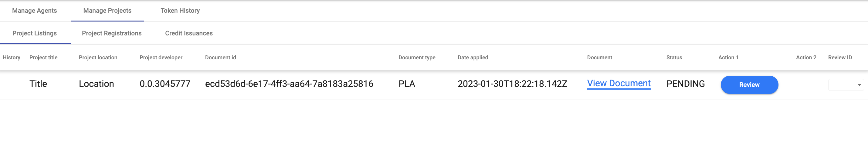
Task: Show the Project Listings sub-tab
Action: pyautogui.click(x=34, y=33)
